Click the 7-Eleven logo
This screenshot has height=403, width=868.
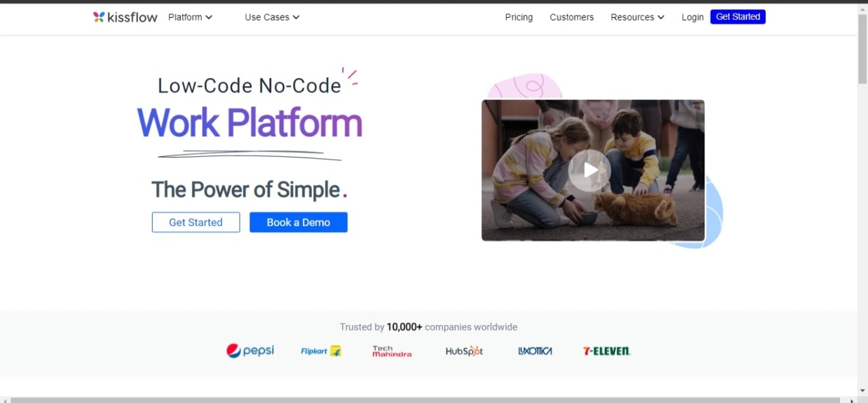pos(606,351)
